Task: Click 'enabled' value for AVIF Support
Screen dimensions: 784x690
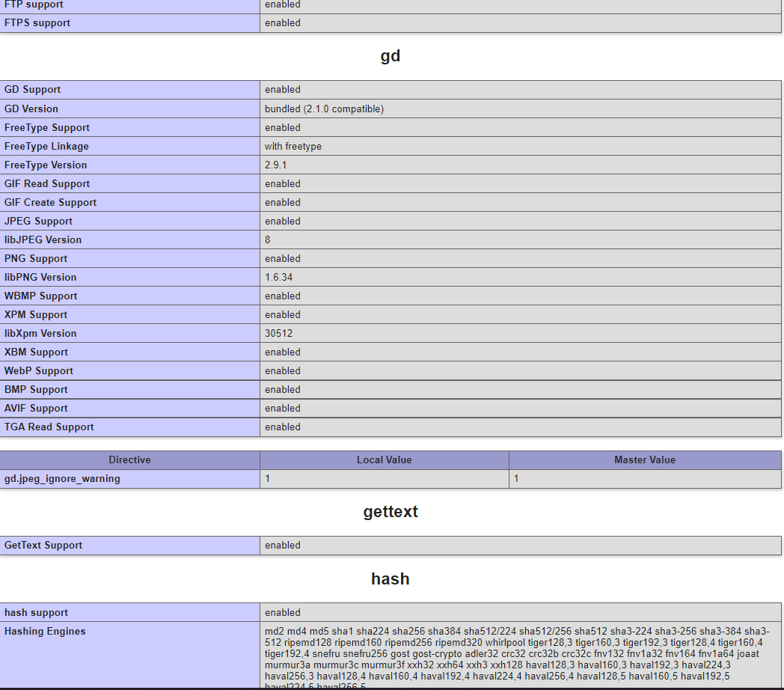Action: pos(283,409)
